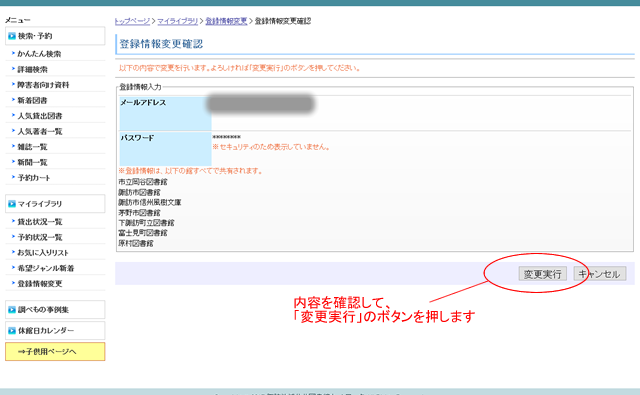The width and height of the screenshot is (640, 395).
Task: Click the メールアドレス label
Action: pyautogui.click(x=143, y=102)
